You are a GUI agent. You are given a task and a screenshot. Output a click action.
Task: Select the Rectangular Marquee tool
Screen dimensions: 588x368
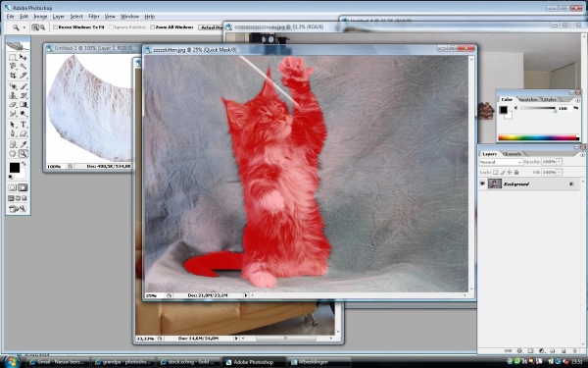point(13,57)
